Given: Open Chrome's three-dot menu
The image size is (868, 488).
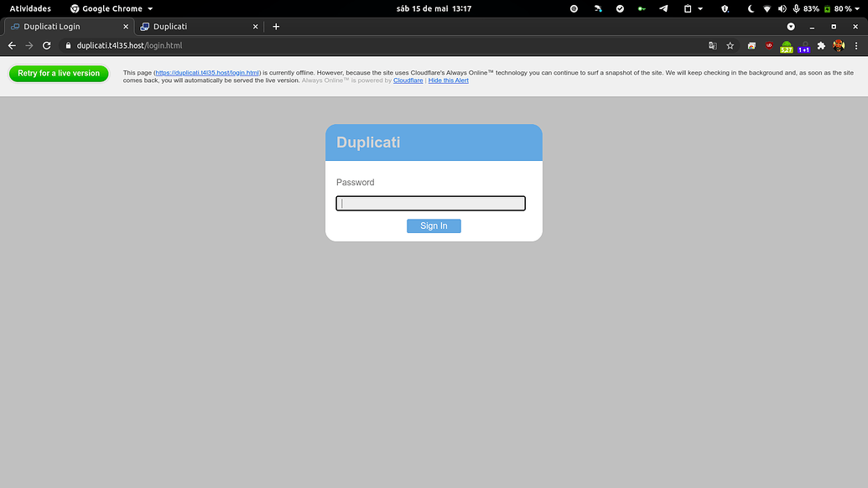Looking at the screenshot, I should pyautogui.click(x=856, y=46).
